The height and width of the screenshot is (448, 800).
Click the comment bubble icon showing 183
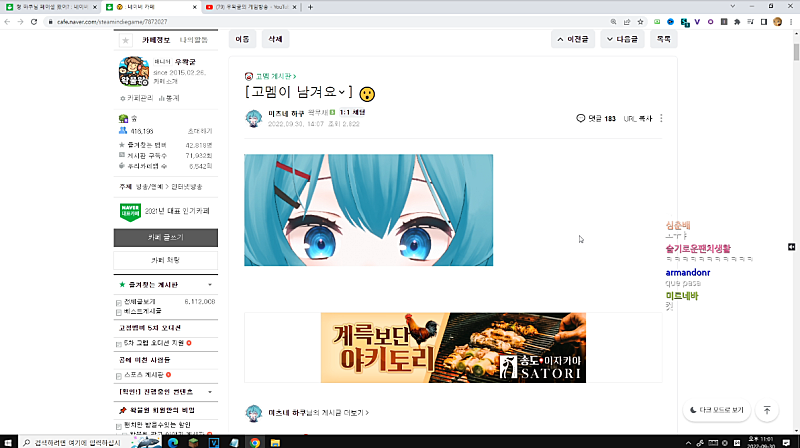tap(581, 118)
